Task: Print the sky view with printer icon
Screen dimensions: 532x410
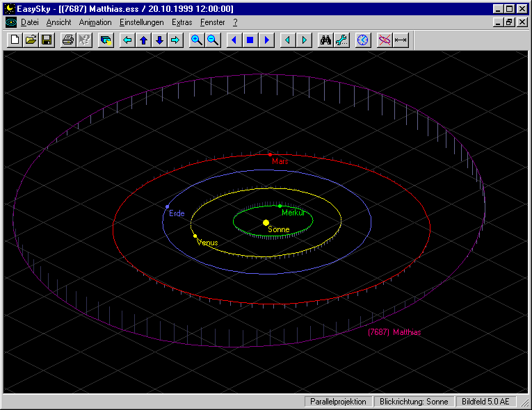Action: coord(67,40)
